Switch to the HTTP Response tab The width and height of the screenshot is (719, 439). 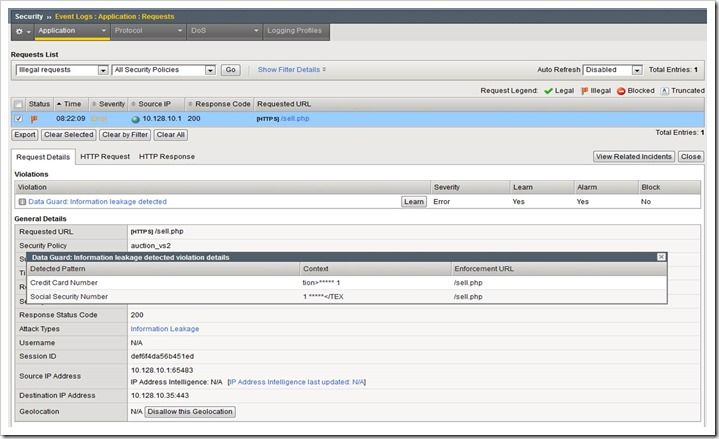pyautogui.click(x=167, y=157)
